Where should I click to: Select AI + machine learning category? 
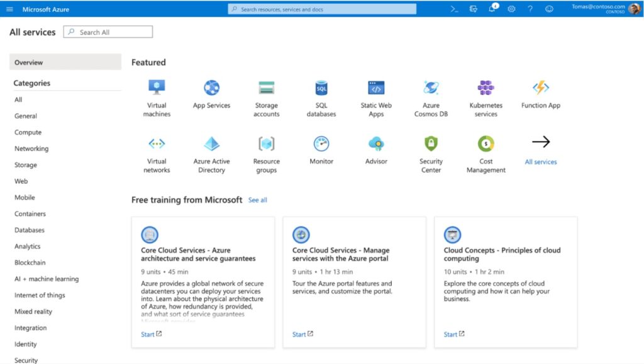47,279
